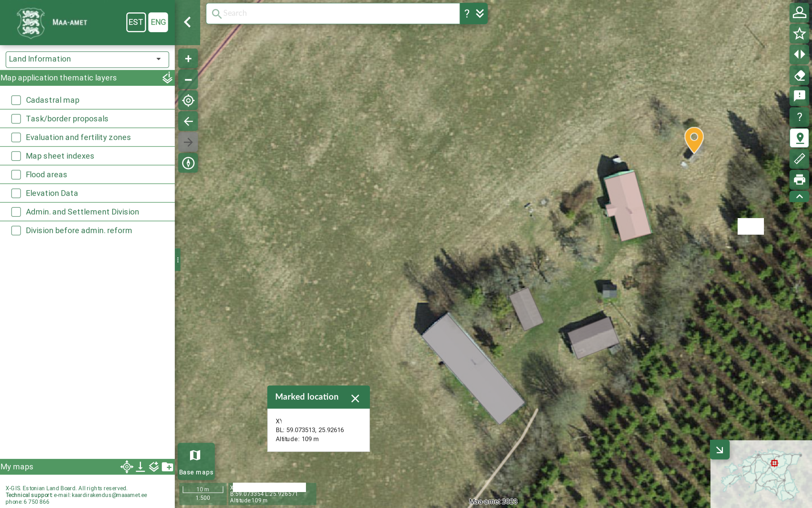
Task: Collapse the left sidebar panel arrow
Action: point(187,22)
